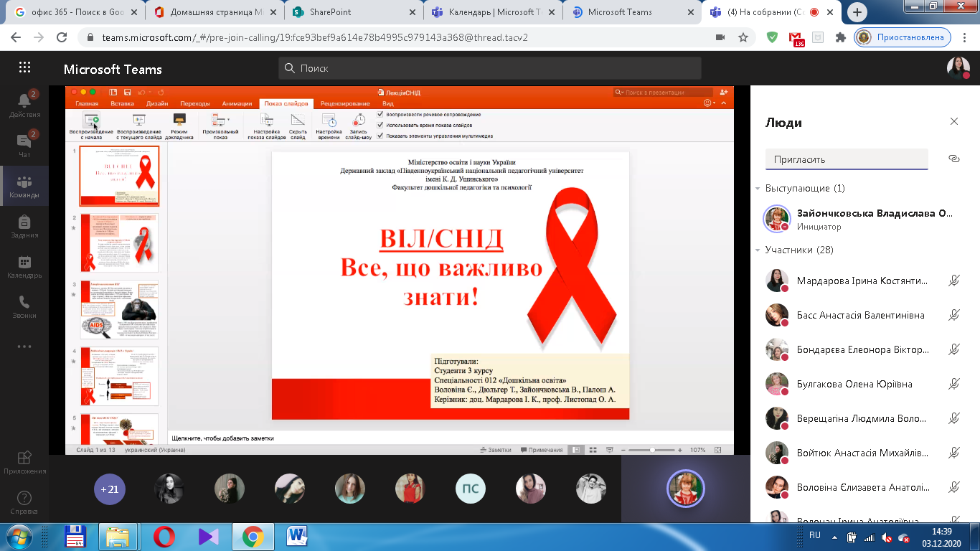Go to Команды in the sidebar
The width and height of the screenshot is (980, 551).
(24, 186)
